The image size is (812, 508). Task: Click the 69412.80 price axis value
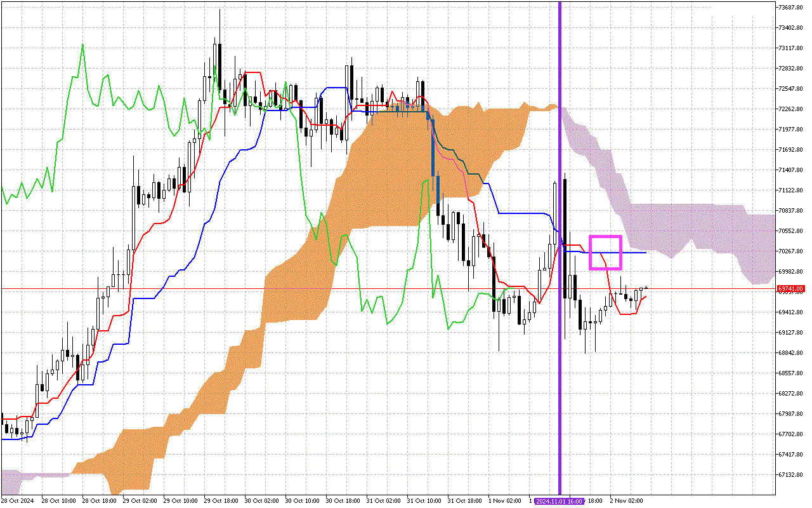click(x=790, y=312)
